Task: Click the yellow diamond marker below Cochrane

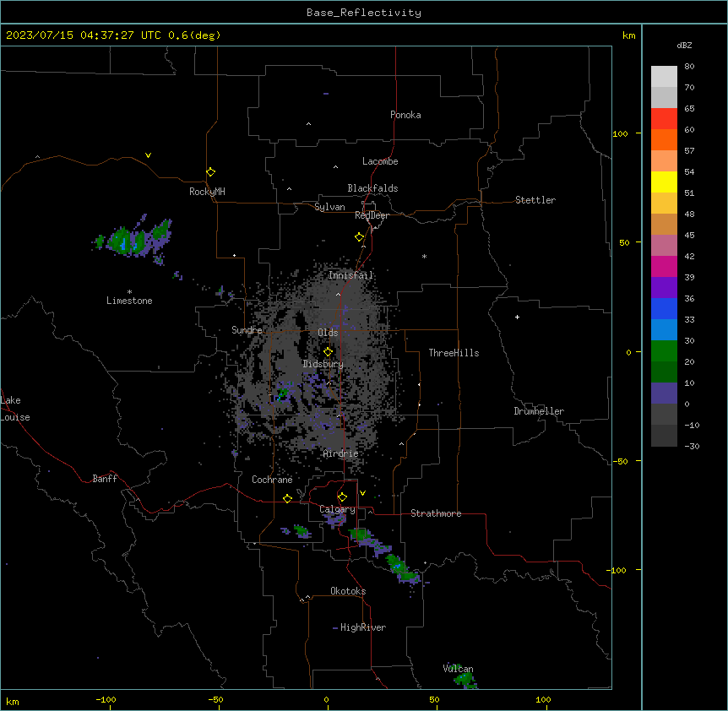Action: [x=288, y=498]
